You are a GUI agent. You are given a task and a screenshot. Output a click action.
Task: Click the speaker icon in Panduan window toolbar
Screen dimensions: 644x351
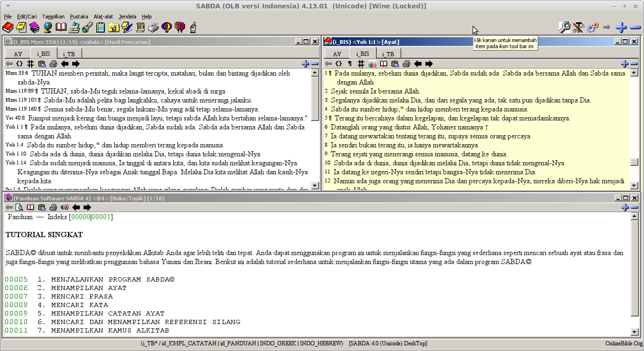[65, 207]
